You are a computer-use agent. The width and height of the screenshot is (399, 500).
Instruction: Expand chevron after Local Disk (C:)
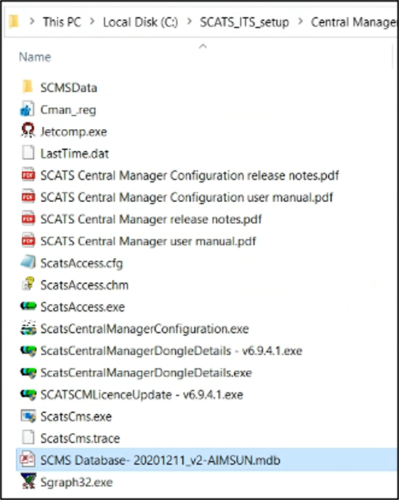point(189,22)
